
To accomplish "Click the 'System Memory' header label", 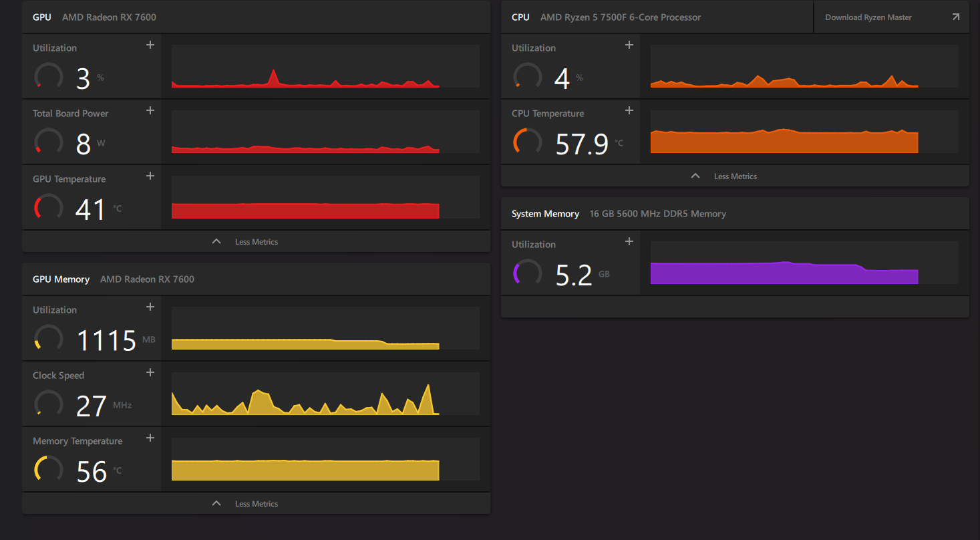I will click(545, 214).
